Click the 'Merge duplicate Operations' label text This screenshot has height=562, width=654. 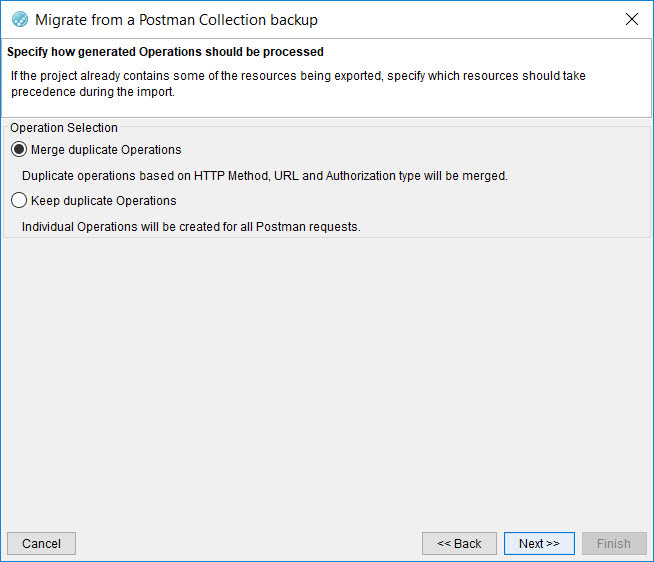coord(106,150)
